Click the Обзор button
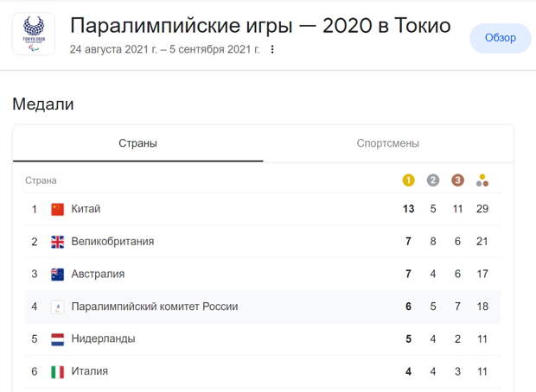The width and height of the screenshot is (536, 392). 501,38
